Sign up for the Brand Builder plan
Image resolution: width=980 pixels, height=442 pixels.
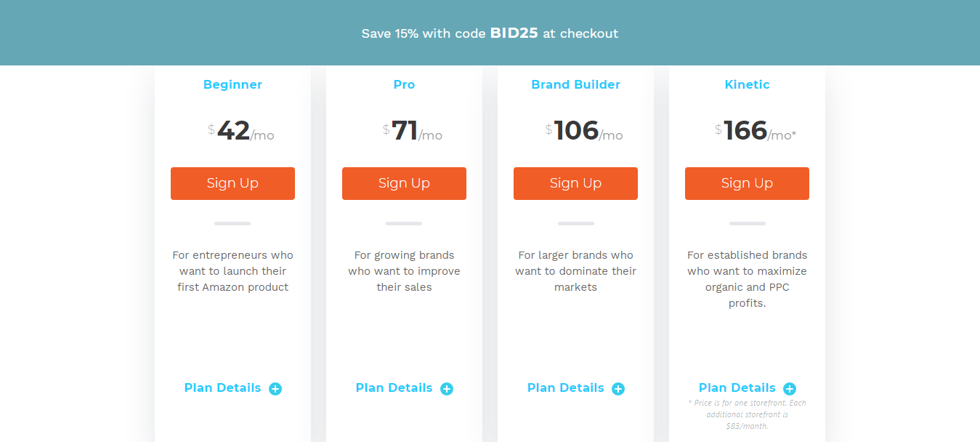click(575, 183)
